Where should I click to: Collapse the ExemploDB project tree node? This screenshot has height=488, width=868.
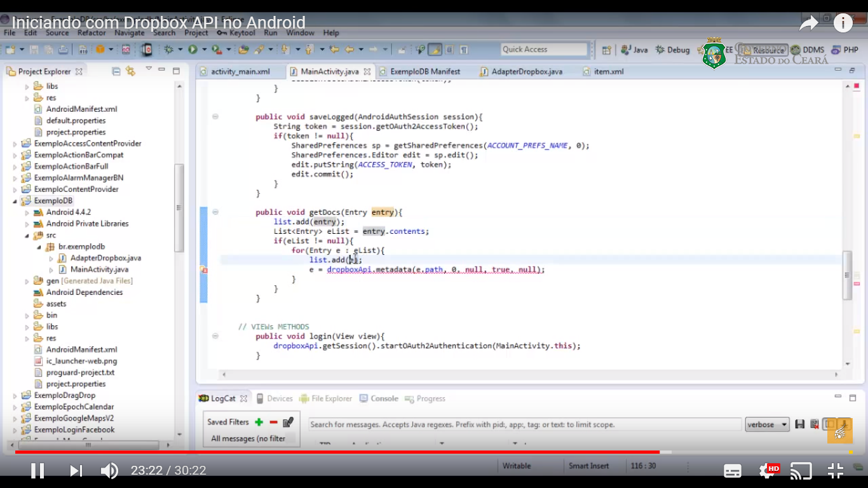[15, 201]
